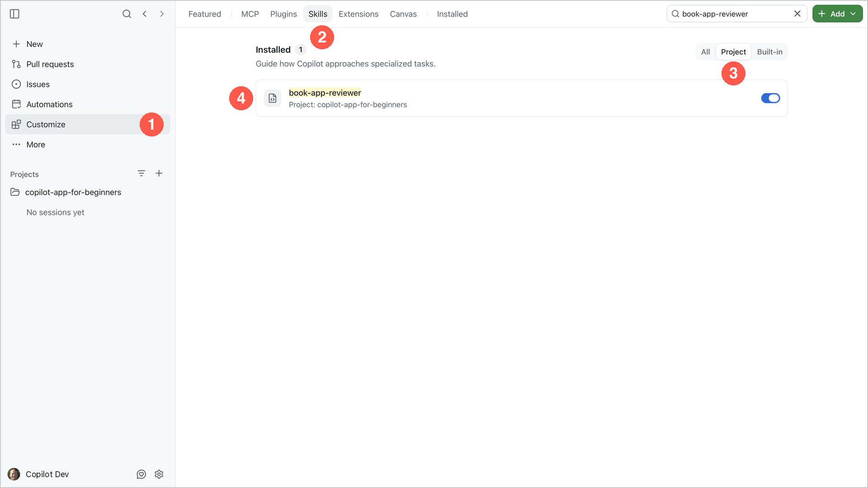Toggle the sidebar panel icon
Viewport: 868px width, 488px height.
pyautogui.click(x=14, y=14)
